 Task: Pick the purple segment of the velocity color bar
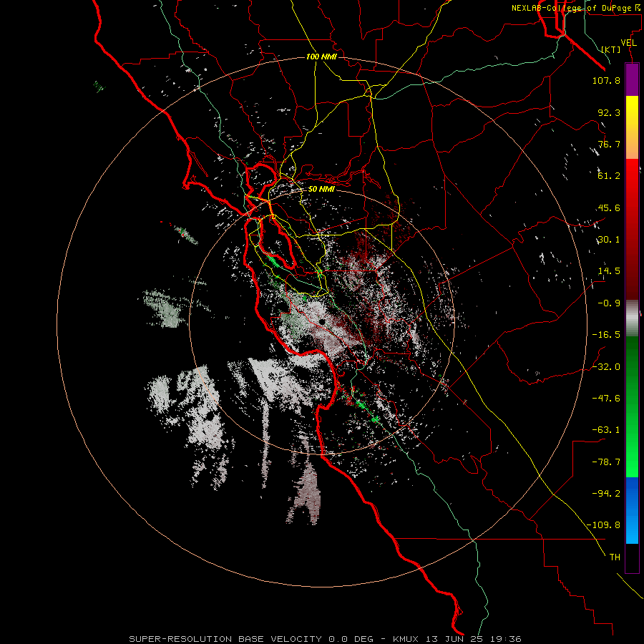pos(632,79)
